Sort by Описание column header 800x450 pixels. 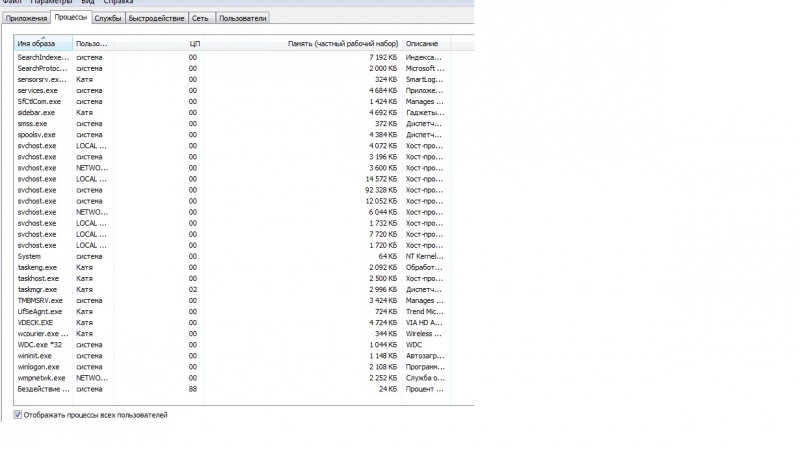[426, 43]
